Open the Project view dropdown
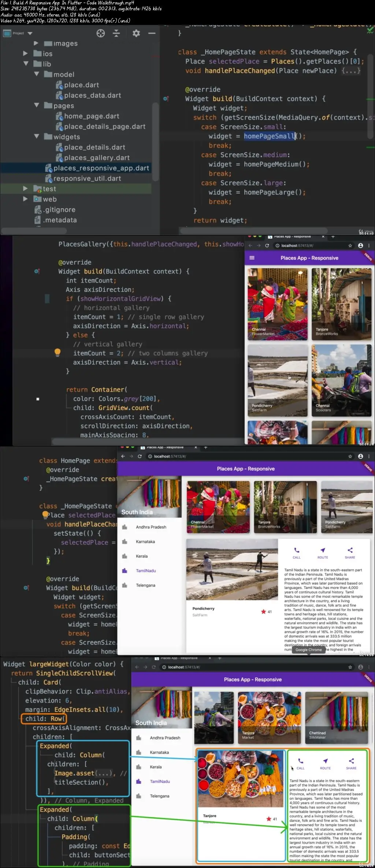 (x=30, y=33)
